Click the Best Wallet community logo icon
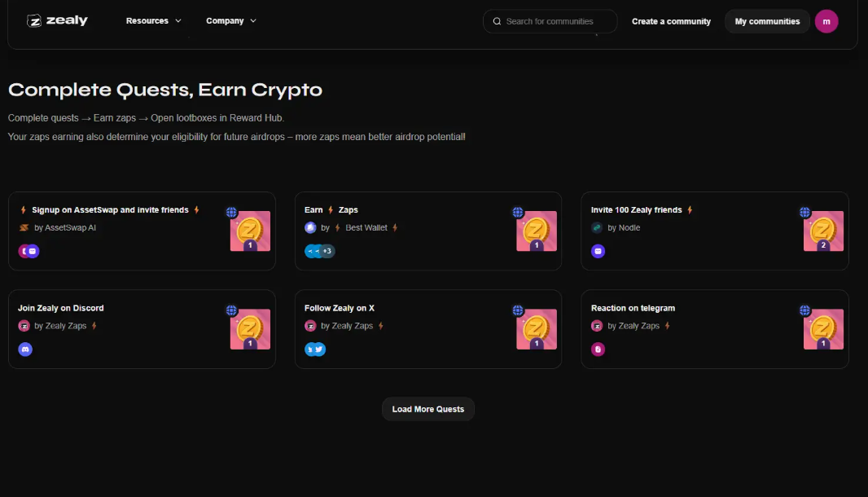The width and height of the screenshot is (868, 497). coord(310,227)
